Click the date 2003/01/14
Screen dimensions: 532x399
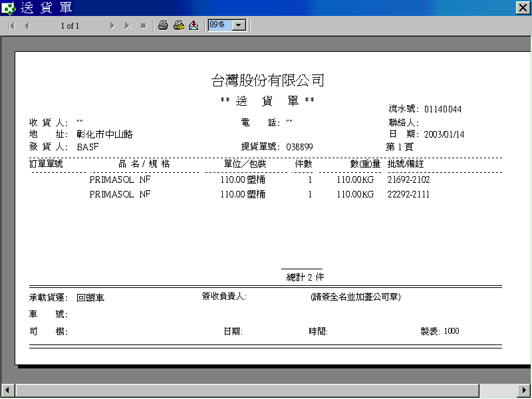(444, 134)
